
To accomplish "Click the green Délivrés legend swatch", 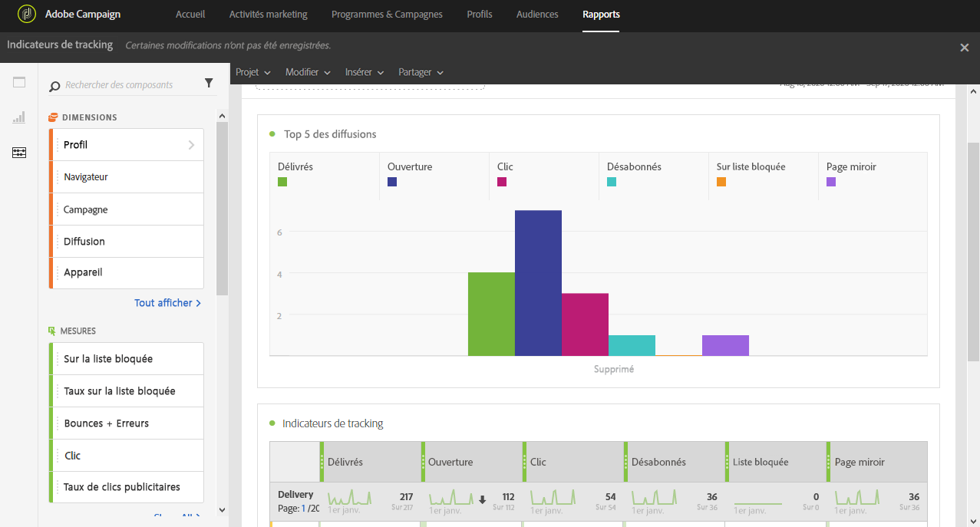I will click(282, 183).
